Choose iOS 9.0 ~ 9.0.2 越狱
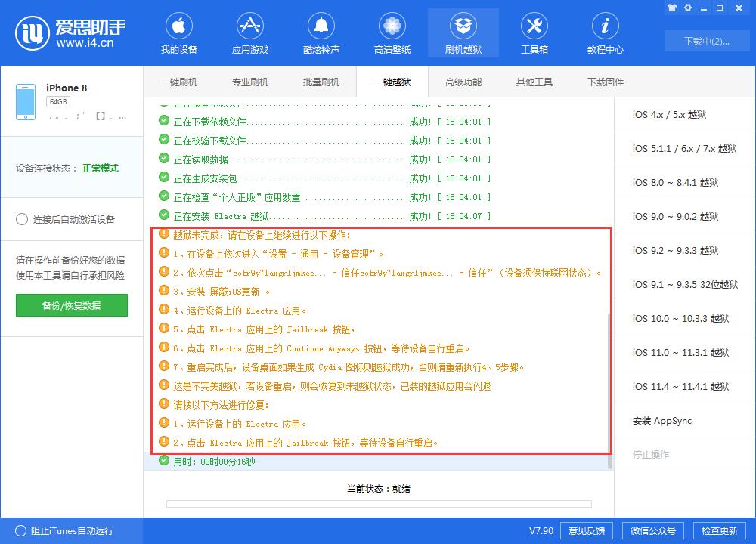This screenshot has height=544, width=756. click(x=685, y=216)
